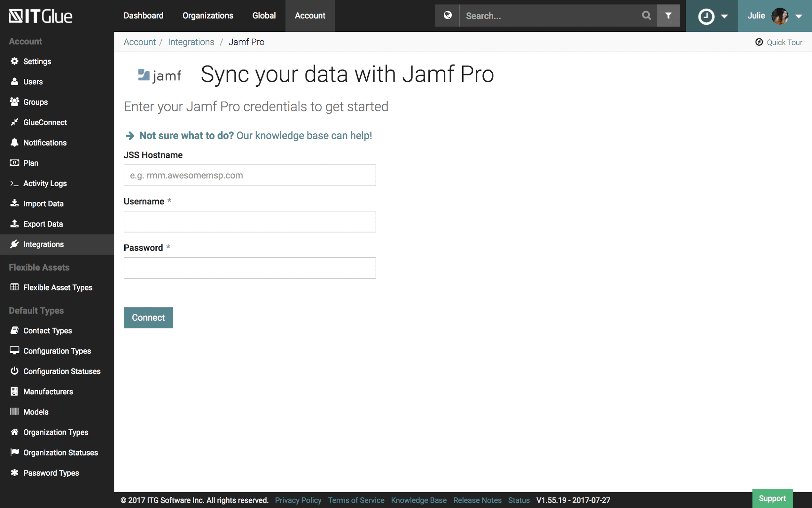The height and width of the screenshot is (508, 812).
Task: Open Flexible Asset Types in sidebar
Action: point(57,287)
